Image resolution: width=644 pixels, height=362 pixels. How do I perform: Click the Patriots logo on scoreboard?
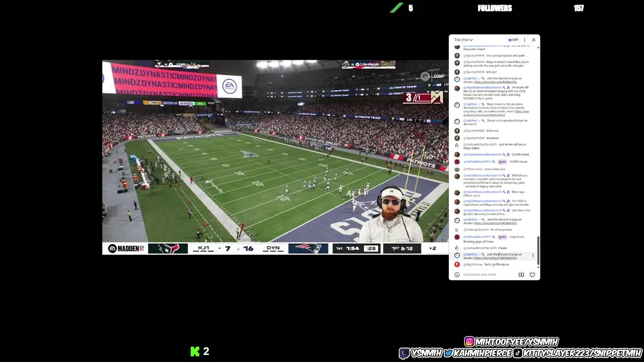pos(308,248)
